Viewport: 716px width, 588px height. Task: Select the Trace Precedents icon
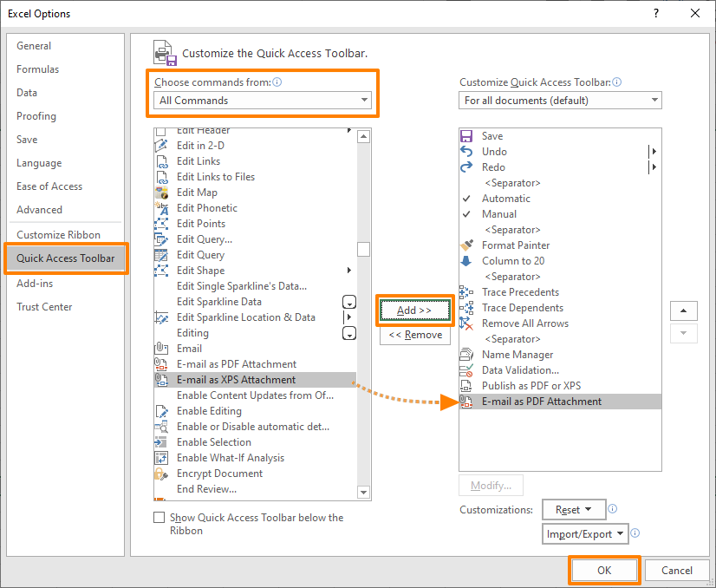click(466, 292)
